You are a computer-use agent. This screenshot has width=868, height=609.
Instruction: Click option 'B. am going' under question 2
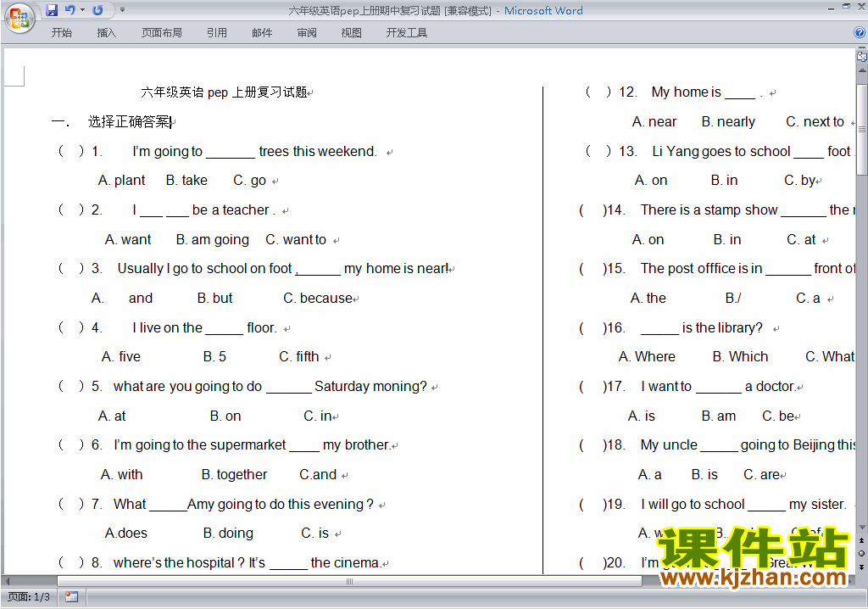point(213,240)
